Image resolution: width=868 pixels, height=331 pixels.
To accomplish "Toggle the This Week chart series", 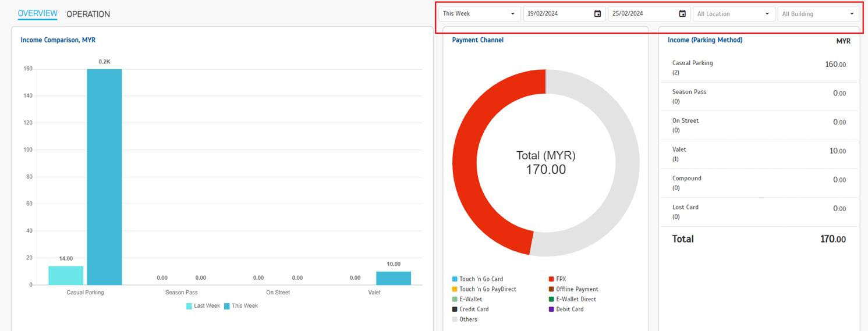I will coord(240,306).
